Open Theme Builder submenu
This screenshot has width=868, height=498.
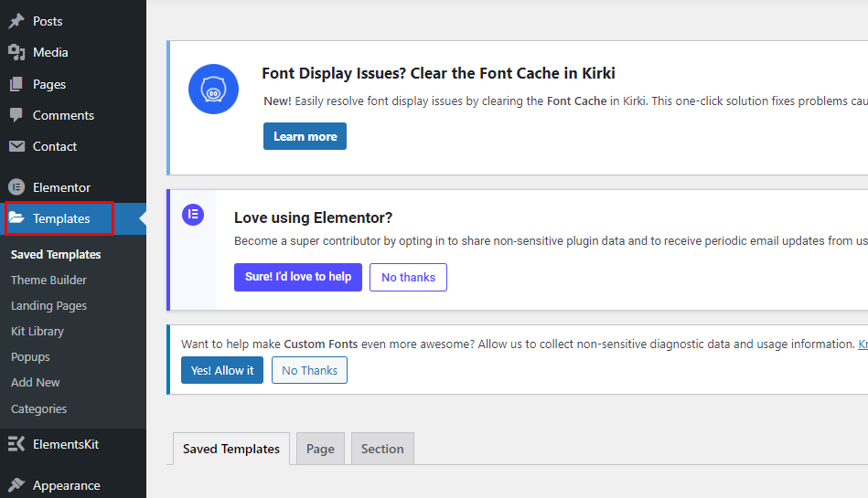tap(48, 280)
